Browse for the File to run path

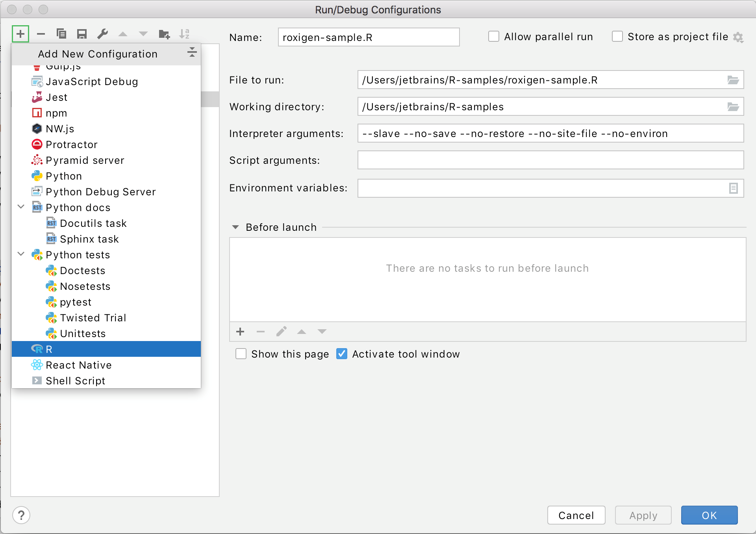pyautogui.click(x=733, y=80)
